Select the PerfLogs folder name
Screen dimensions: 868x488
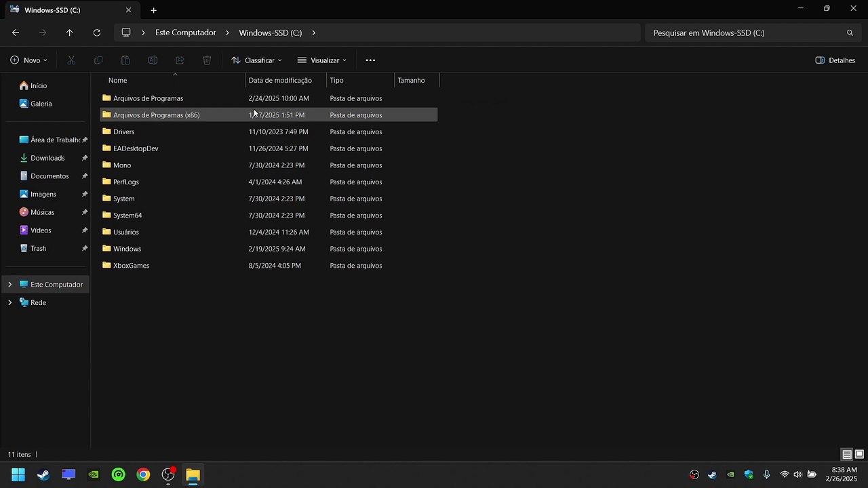coord(126,182)
